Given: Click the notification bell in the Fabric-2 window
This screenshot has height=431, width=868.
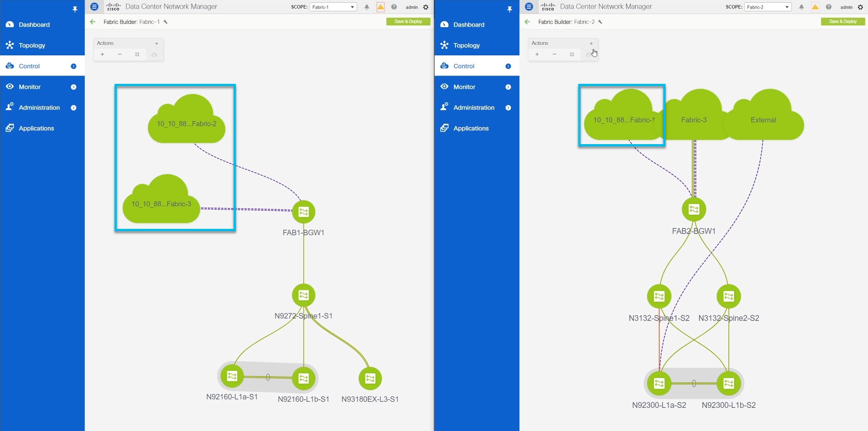Looking at the screenshot, I should (x=801, y=7).
